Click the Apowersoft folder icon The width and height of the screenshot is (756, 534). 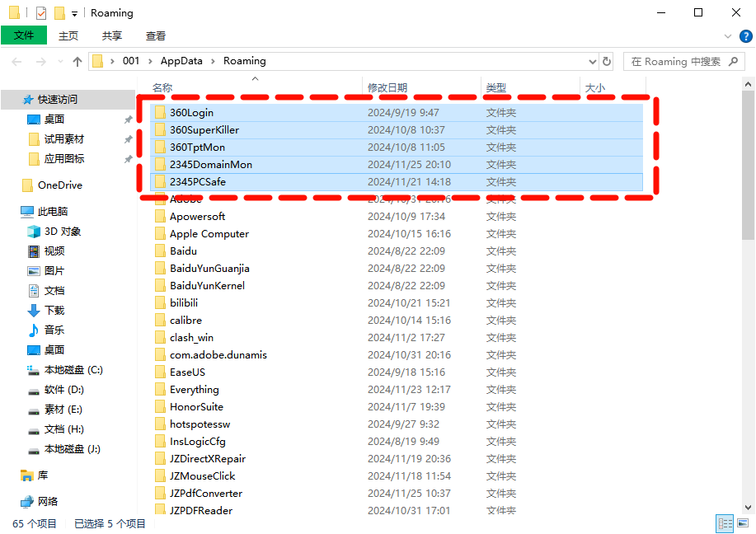click(160, 217)
